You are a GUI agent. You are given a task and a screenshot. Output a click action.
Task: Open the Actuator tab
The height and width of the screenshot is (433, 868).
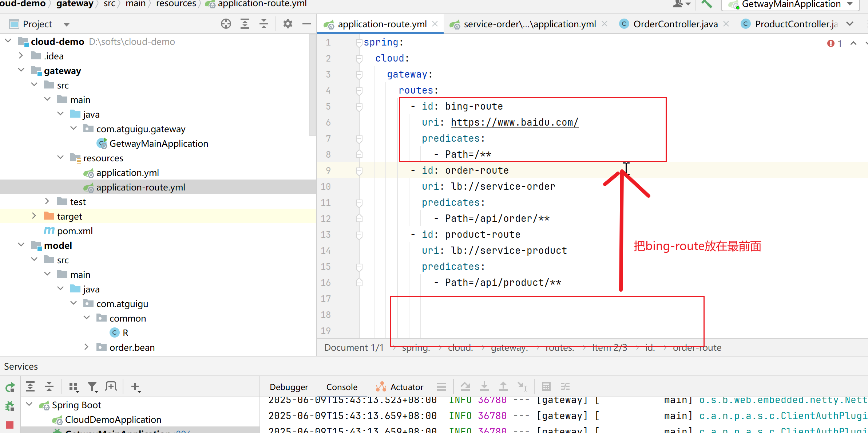(400, 387)
